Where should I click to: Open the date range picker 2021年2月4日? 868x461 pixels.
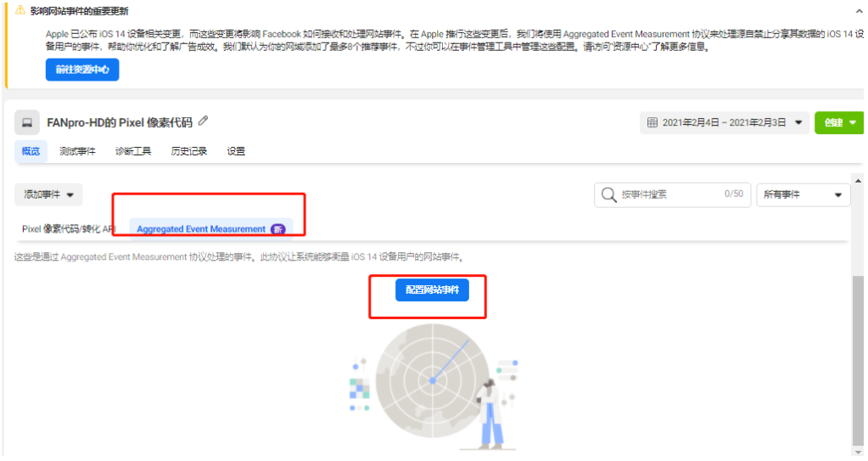tap(724, 122)
